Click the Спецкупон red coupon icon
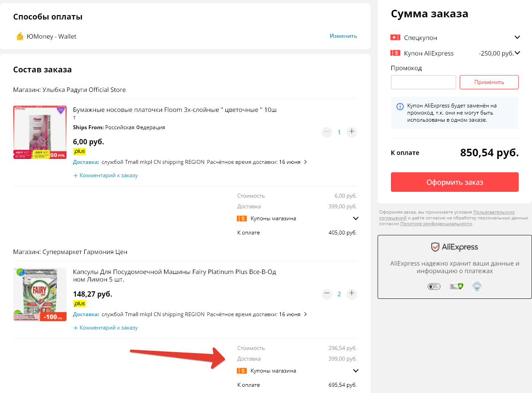The width and height of the screenshot is (532, 393). pos(395,37)
